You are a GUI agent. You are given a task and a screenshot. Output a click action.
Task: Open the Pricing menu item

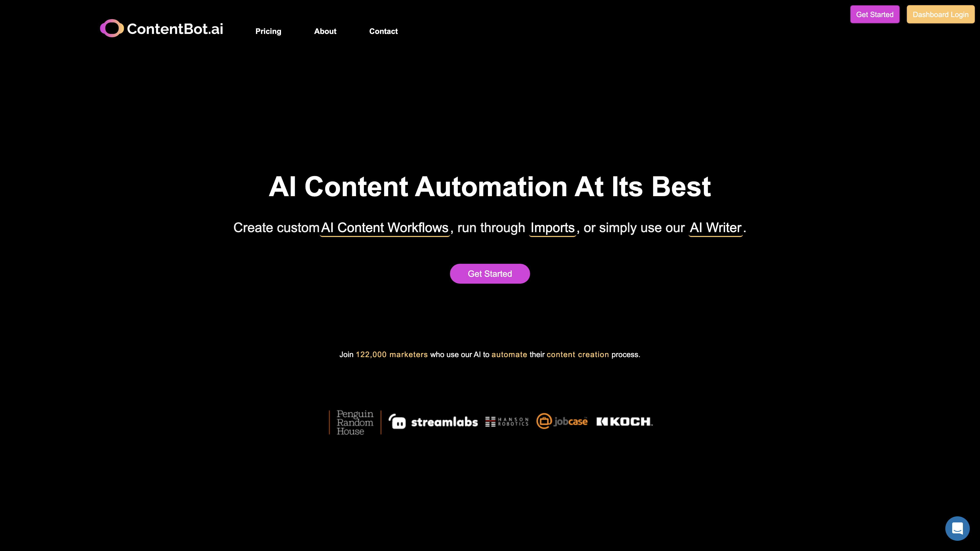tap(268, 31)
